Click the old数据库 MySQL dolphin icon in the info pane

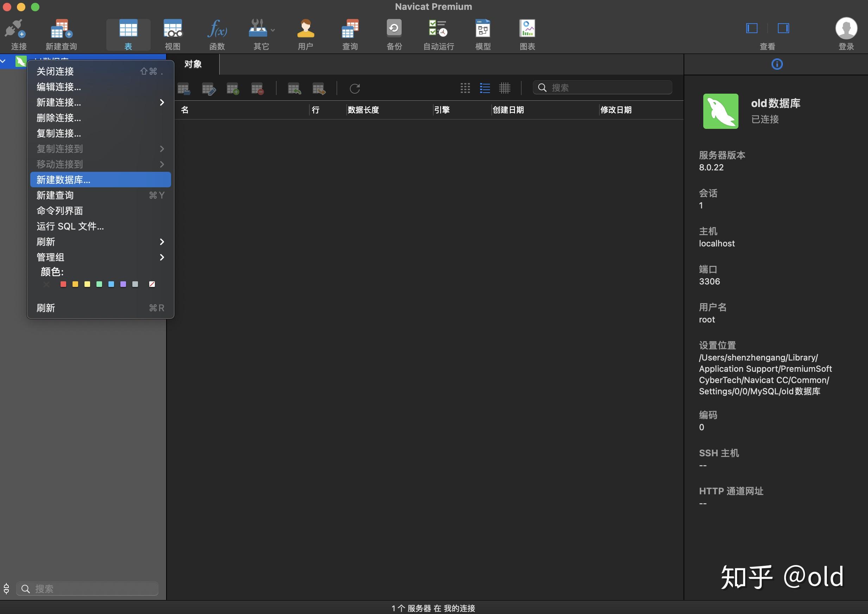tap(721, 111)
